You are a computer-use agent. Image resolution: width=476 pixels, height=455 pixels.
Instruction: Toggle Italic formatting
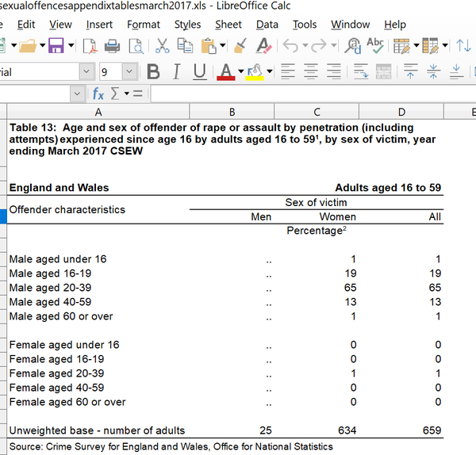click(176, 72)
